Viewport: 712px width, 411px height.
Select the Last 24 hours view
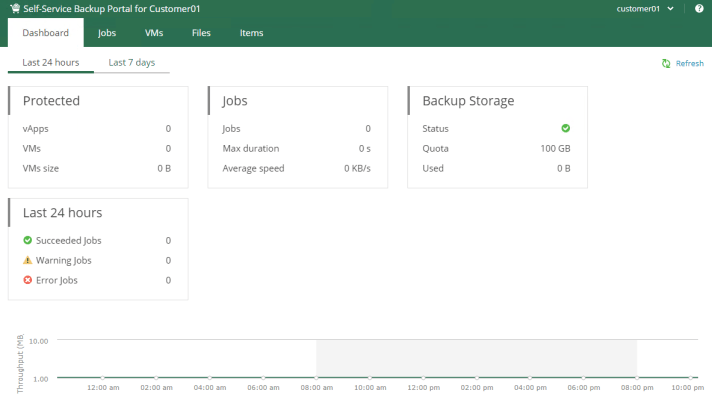[x=51, y=62]
